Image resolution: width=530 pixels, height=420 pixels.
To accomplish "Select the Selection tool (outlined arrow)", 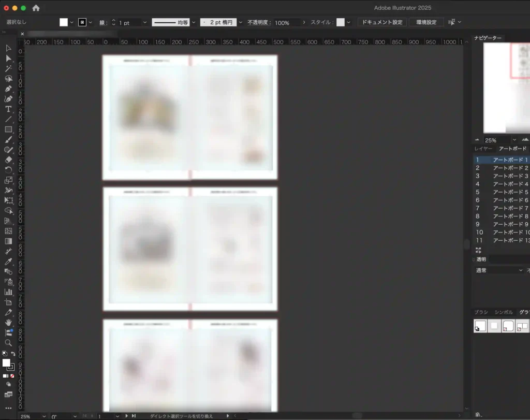I will 8,48.
